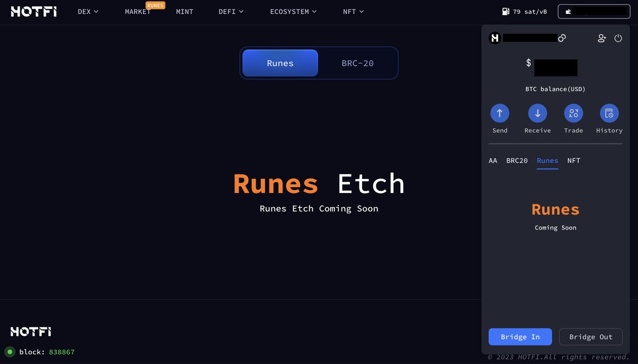Open the Trade icon
This screenshot has height=364, width=638.
[x=574, y=113]
